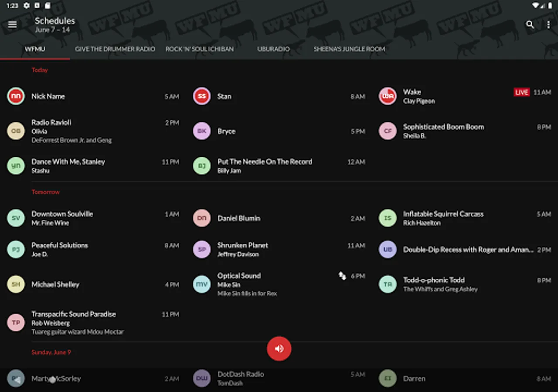Tap the Peaceful Solutions avatar

tap(16, 250)
